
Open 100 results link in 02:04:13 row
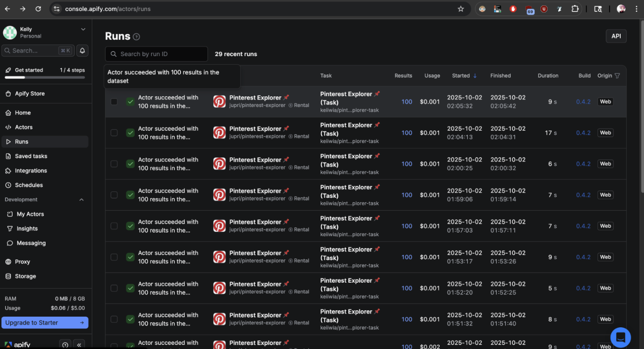[x=407, y=133]
